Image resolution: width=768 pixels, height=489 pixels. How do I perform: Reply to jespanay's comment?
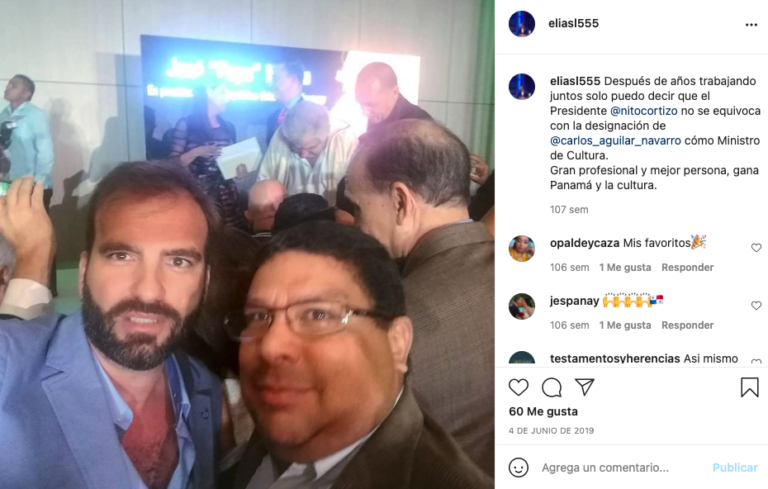[687, 325]
